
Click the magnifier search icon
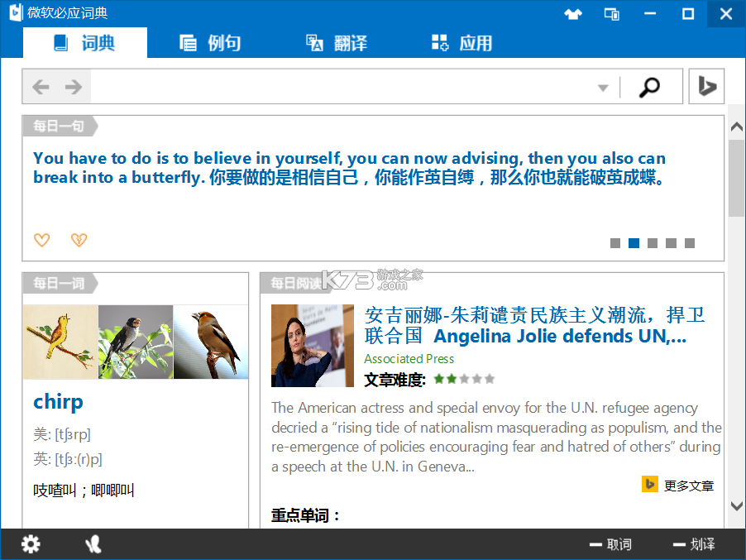point(649,87)
